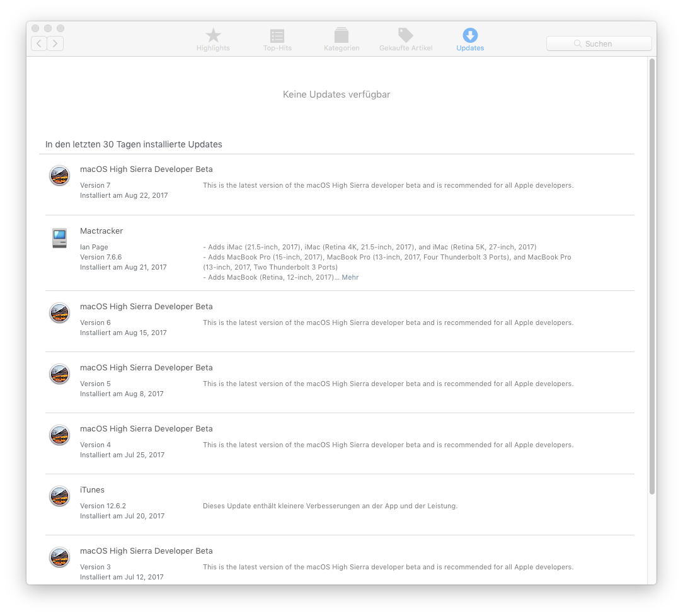This screenshot has width=683, height=616.
Task: Open the Gekaufte Artikel tag tab
Action: tap(406, 40)
